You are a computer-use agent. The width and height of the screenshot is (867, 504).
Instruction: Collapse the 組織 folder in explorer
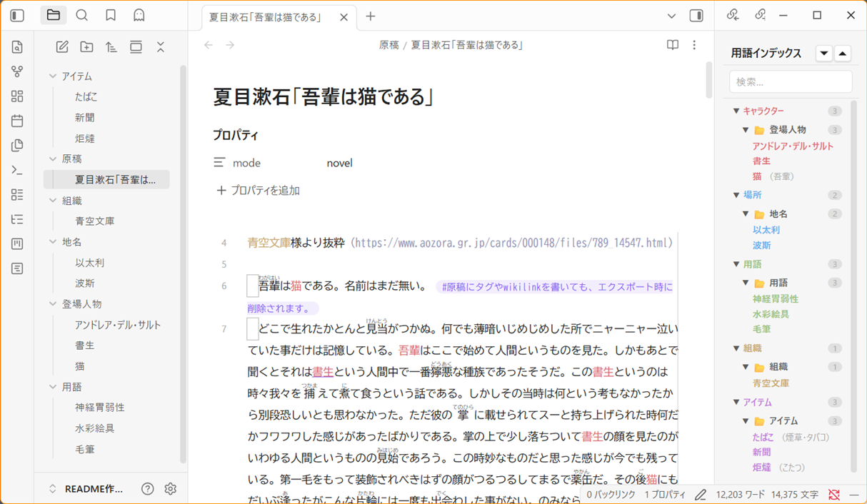[x=53, y=201]
